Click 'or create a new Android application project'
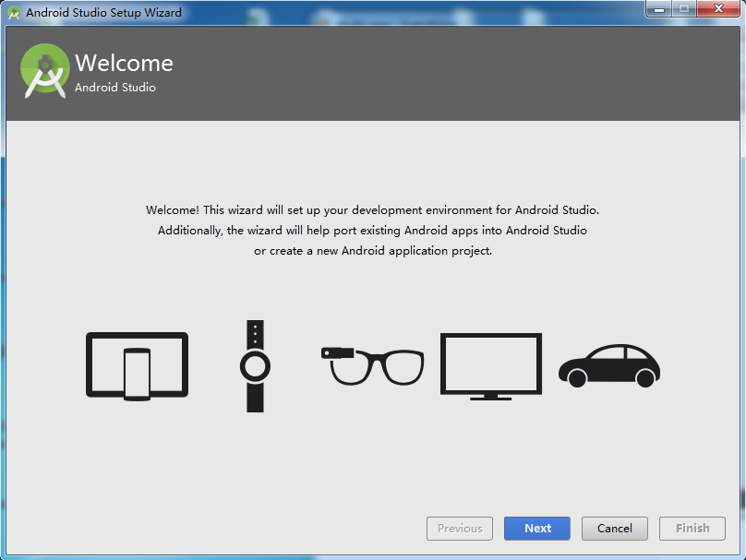The width and height of the screenshot is (746, 560). (x=373, y=251)
